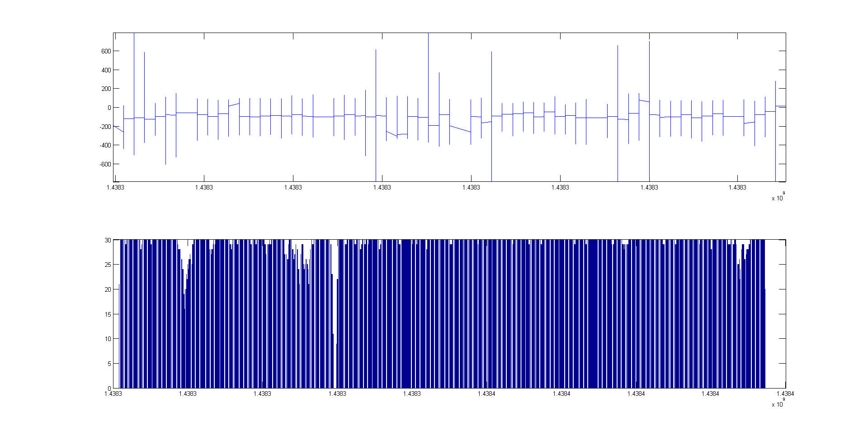Click the 600 y-axis tick label
868x436 pixels.
(x=106, y=51)
